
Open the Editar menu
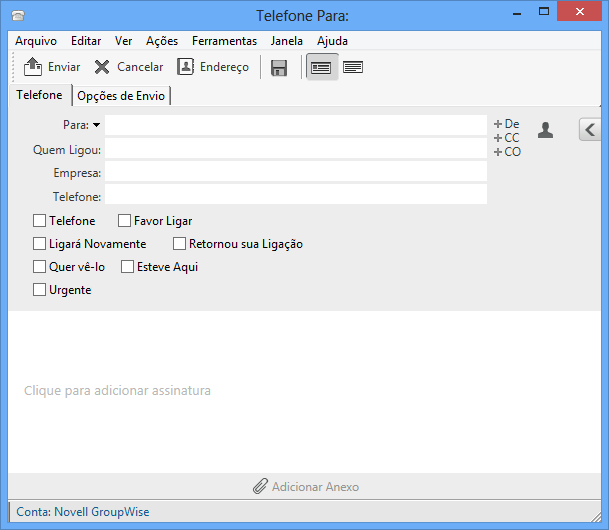pyautogui.click(x=86, y=41)
